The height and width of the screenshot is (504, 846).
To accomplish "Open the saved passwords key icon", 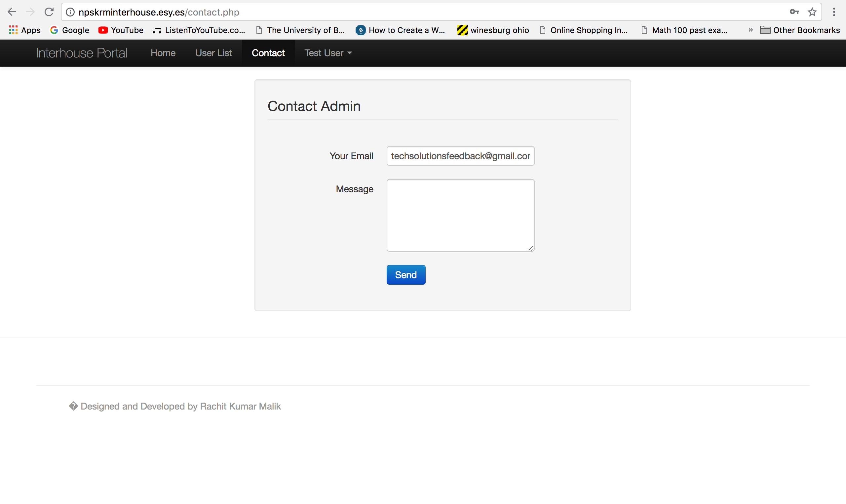I will (794, 12).
